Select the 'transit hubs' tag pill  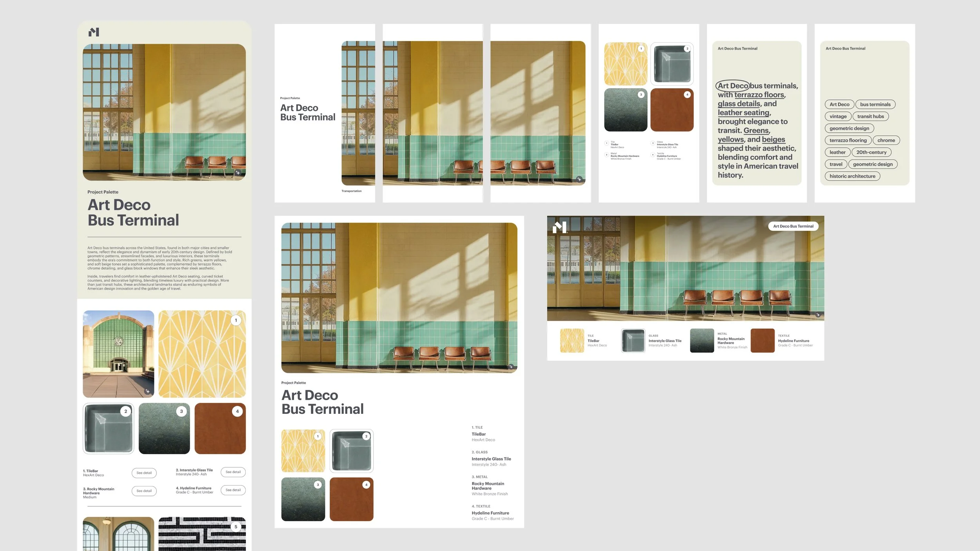tap(870, 116)
